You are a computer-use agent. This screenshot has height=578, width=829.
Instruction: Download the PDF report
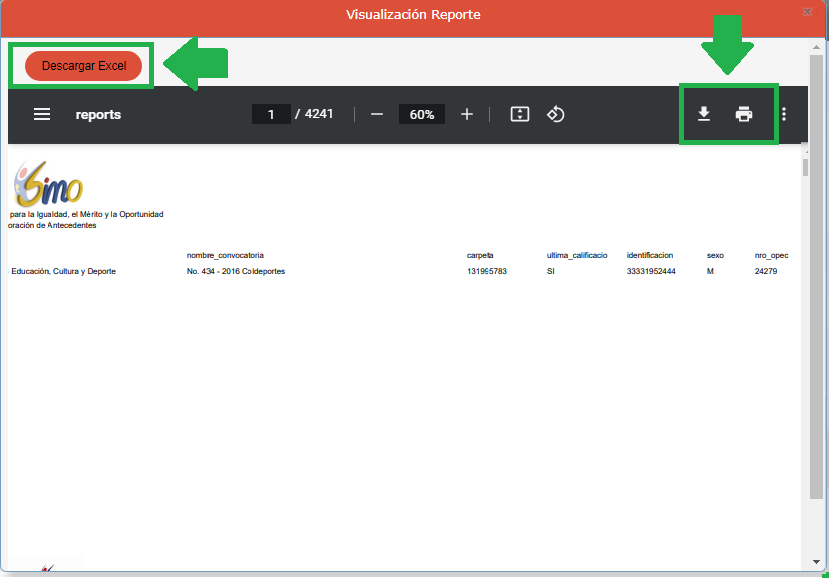[704, 114]
